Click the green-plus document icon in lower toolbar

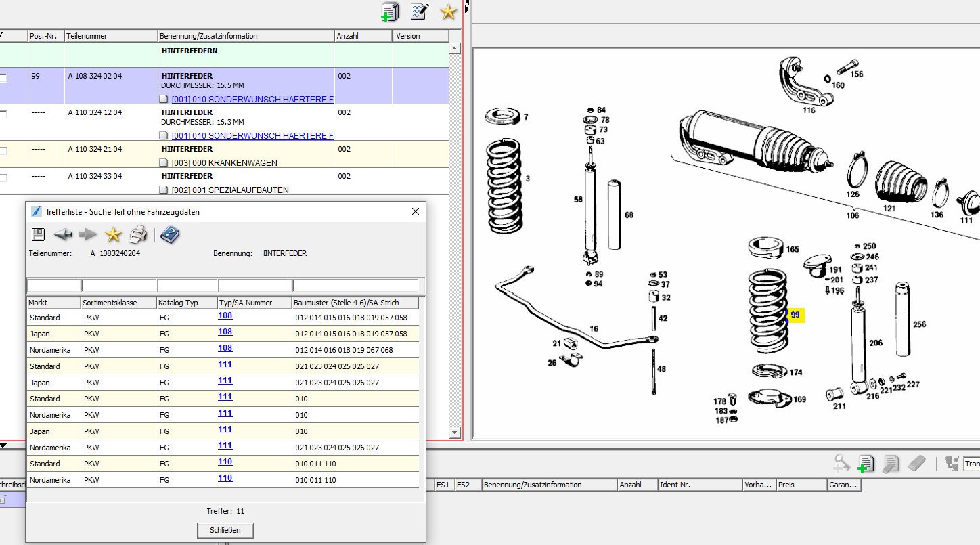[866, 463]
